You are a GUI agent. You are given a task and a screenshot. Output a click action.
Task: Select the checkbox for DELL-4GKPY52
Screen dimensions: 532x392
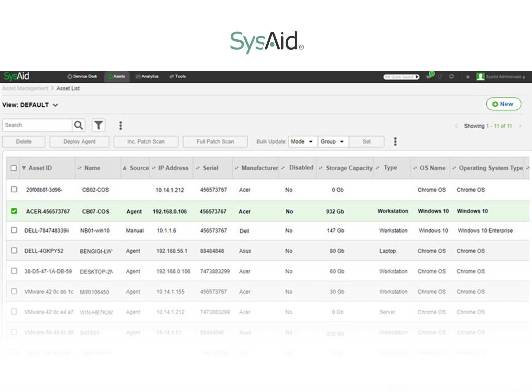point(14,251)
